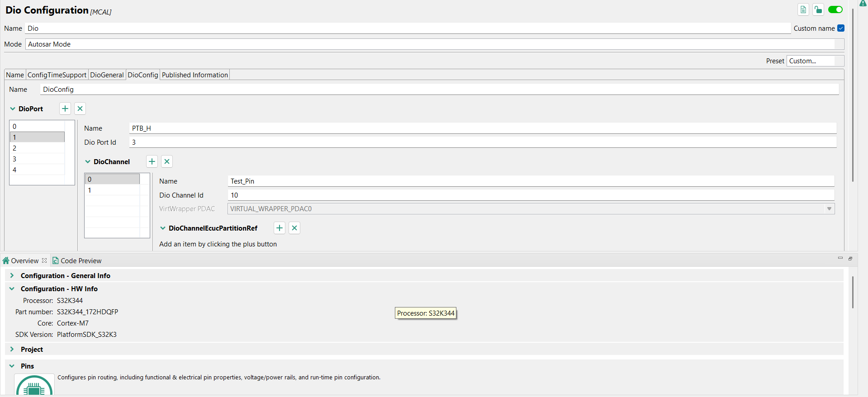Switch to the DioGeneral tab

pyautogui.click(x=107, y=75)
